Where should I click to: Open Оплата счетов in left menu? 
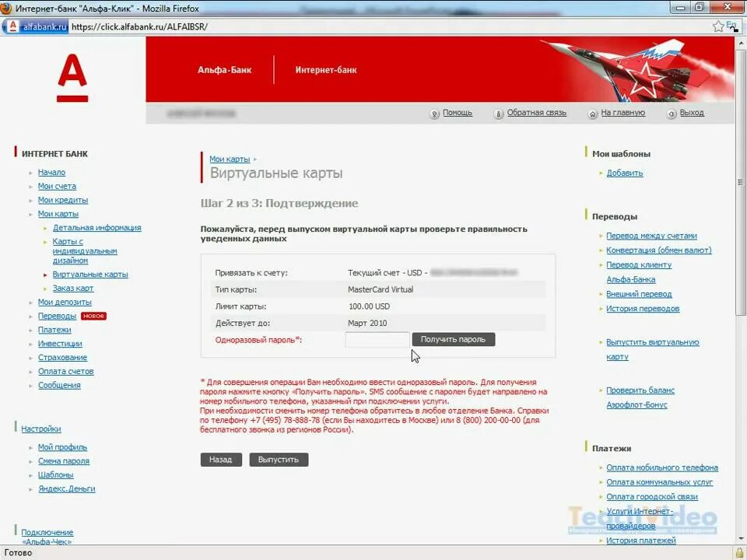[x=65, y=371]
